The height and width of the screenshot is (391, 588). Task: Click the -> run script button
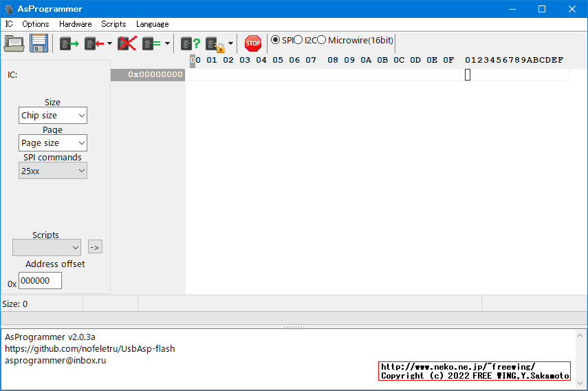[96, 247]
